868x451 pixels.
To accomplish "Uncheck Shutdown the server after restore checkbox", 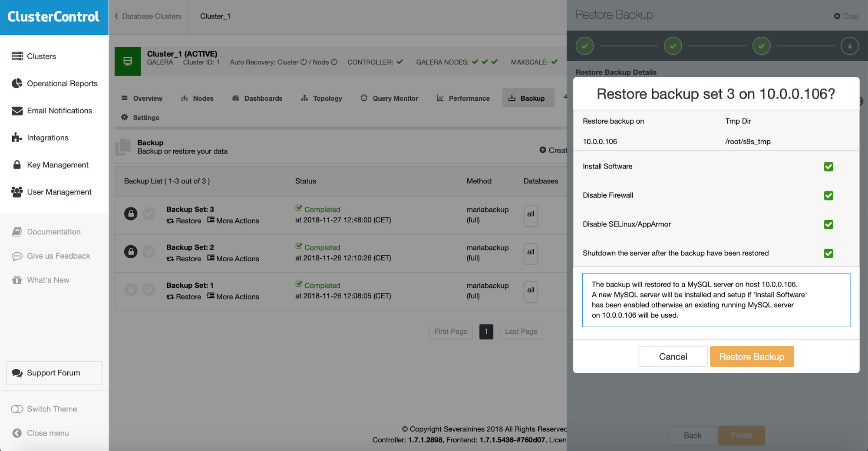I will (x=828, y=253).
